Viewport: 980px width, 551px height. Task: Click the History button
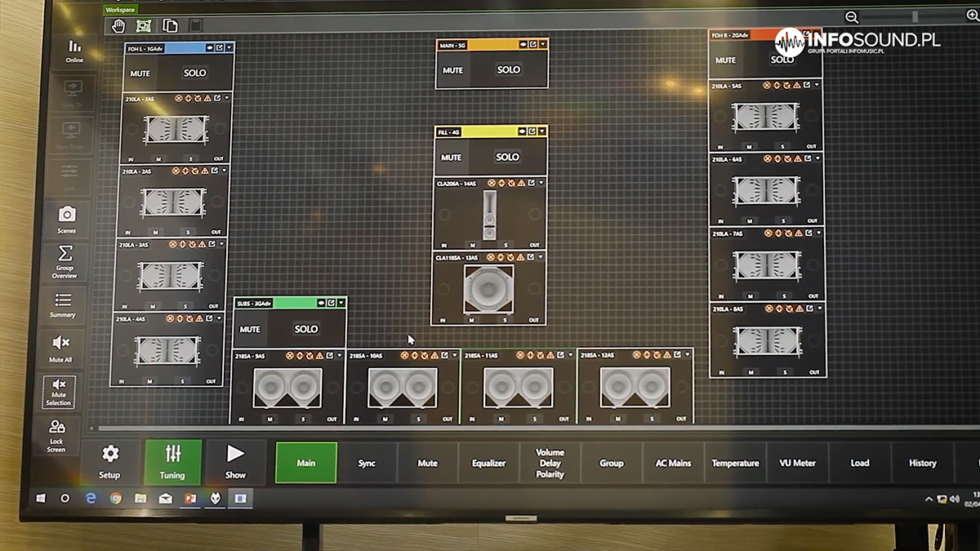922,463
